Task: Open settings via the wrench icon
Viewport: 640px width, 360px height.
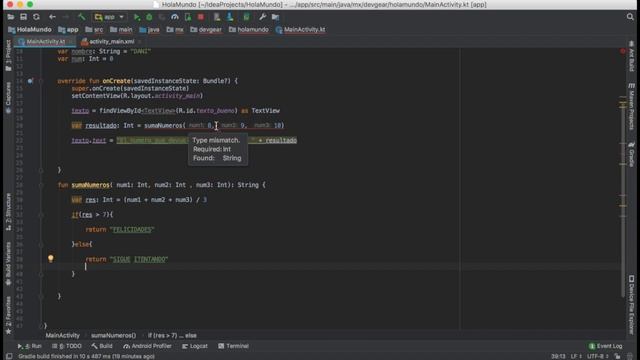Action: 262,17
